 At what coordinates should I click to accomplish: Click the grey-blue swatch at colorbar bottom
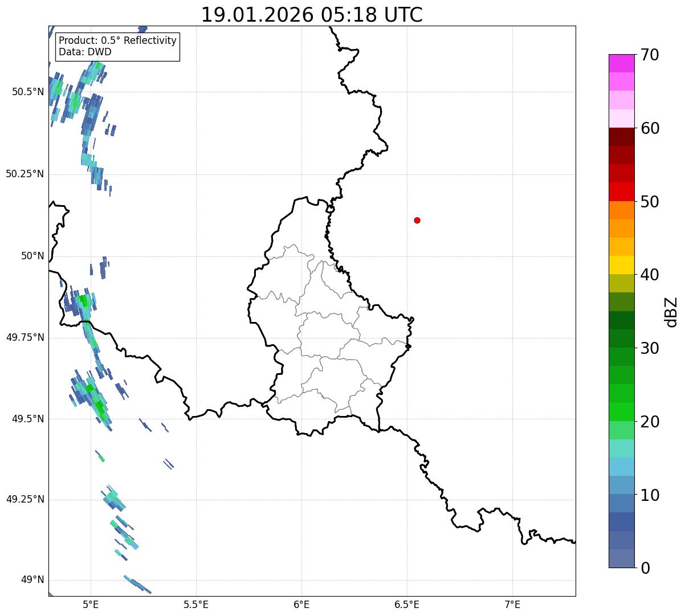click(621, 558)
